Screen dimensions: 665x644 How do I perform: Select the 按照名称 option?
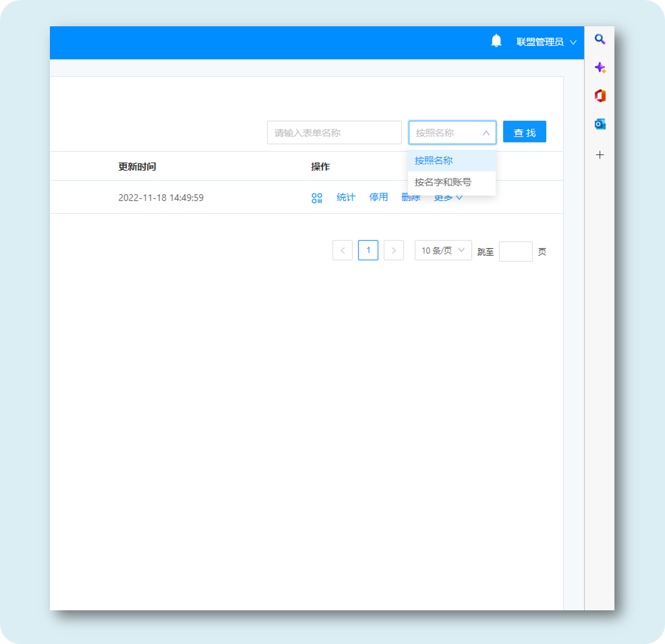click(452, 160)
